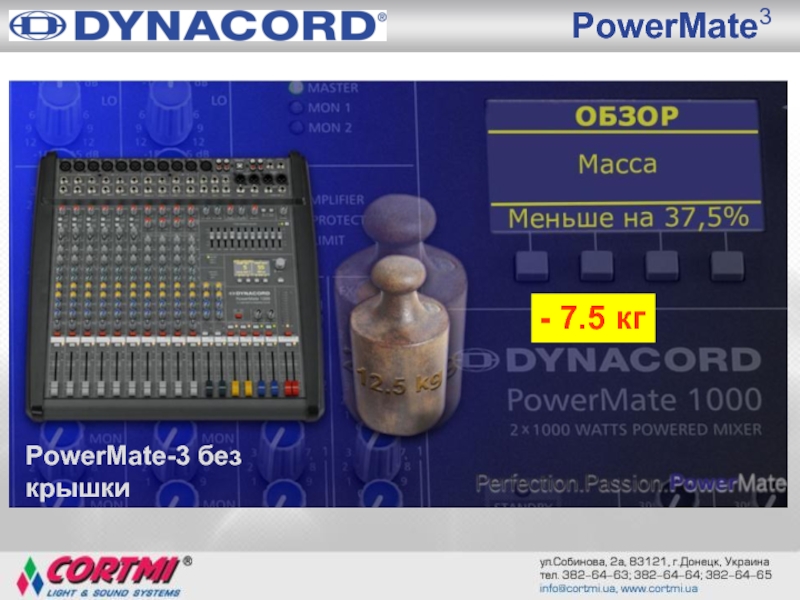The image size is (800, 600).
Task: Click the ОБЗОР heading on the display
Action: click(627, 116)
